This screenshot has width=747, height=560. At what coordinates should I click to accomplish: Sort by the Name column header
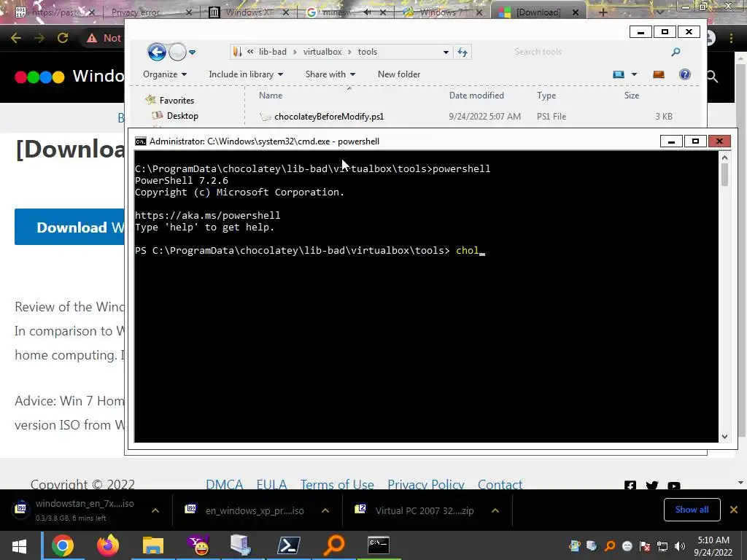(271, 96)
